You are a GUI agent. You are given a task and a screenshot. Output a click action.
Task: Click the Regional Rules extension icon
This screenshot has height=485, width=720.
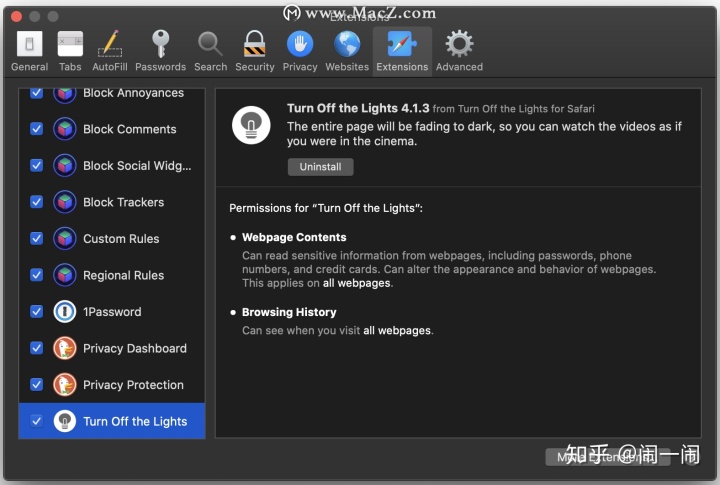click(65, 275)
